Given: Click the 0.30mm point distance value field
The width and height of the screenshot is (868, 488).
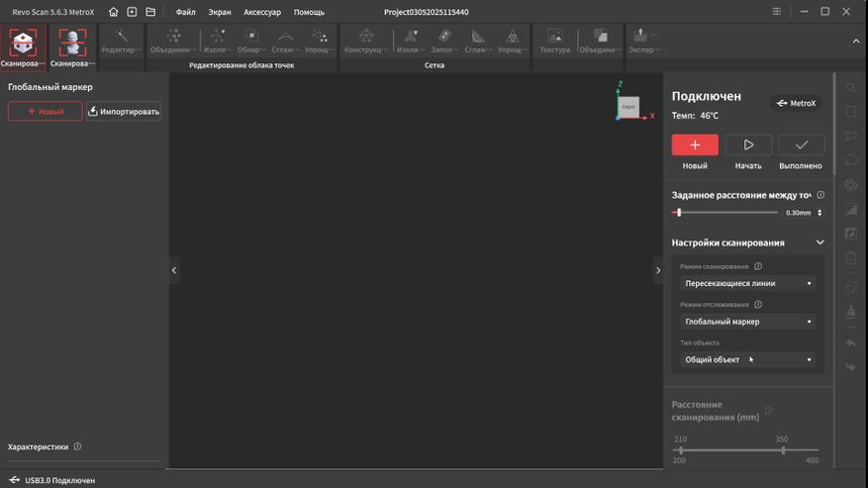Looking at the screenshot, I should pyautogui.click(x=799, y=213).
